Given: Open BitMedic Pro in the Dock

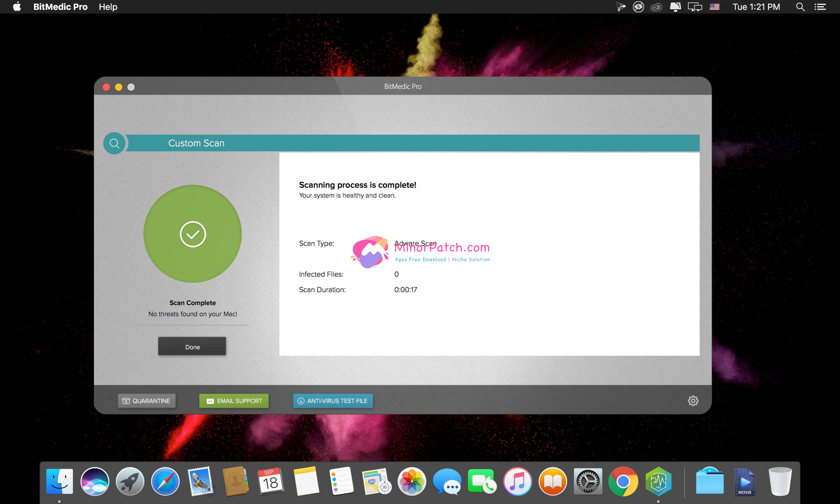Looking at the screenshot, I should [658, 481].
